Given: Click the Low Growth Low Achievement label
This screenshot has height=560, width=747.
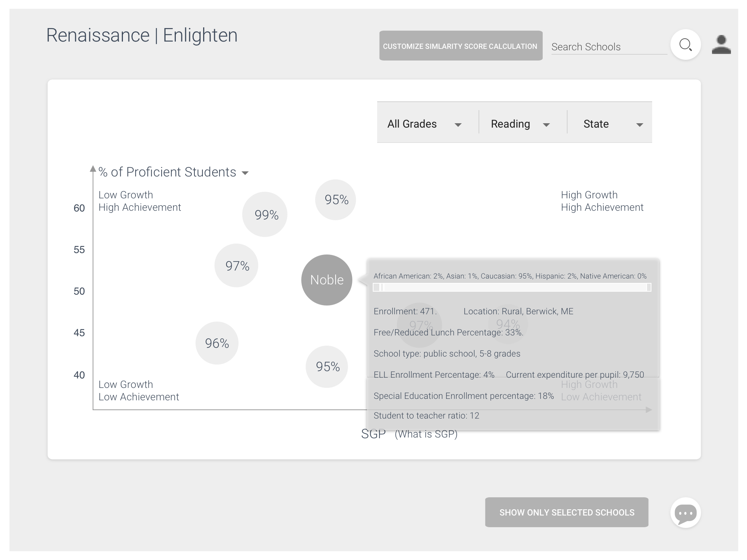Looking at the screenshot, I should [139, 390].
